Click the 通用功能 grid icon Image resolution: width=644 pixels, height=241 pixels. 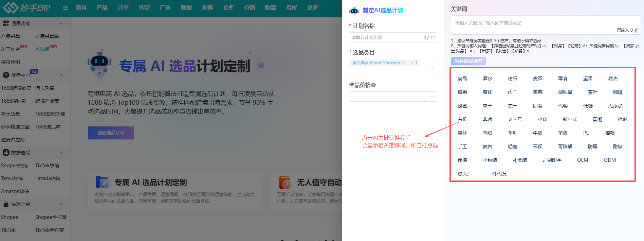coord(6,23)
